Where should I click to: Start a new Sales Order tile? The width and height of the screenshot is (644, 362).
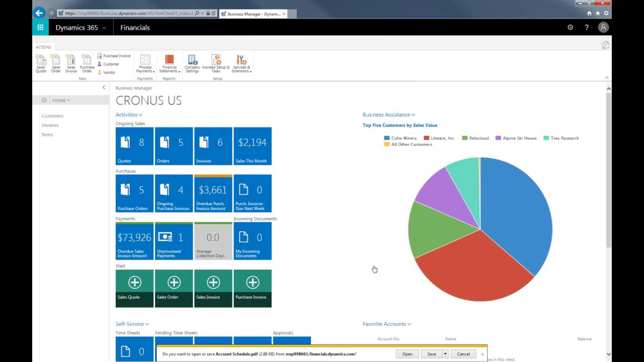(x=174, y=288)
